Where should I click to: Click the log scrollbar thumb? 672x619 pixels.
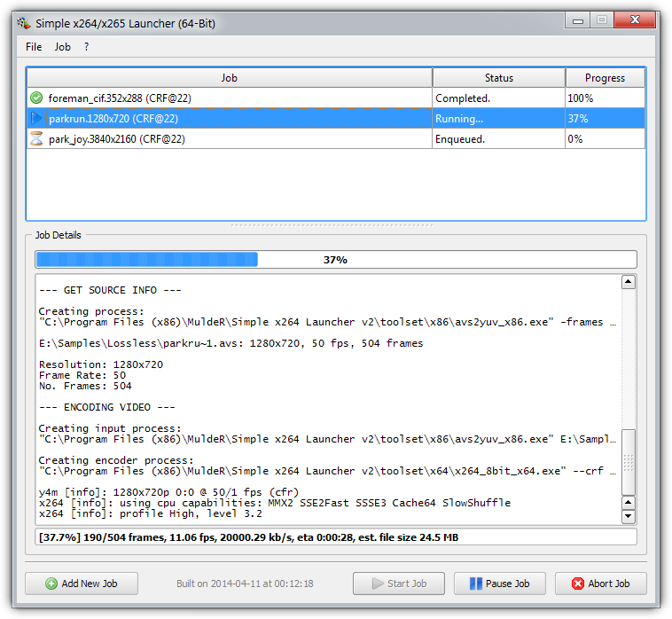(x=629, y=462)
